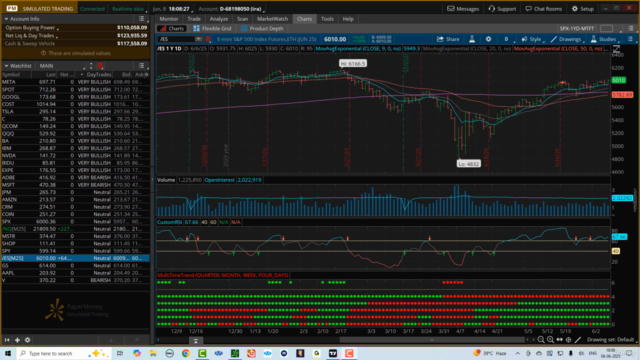Collapse the Watchlist gadget
The image size is (640, 360).
pyautogui.click(x=6, y=66)
